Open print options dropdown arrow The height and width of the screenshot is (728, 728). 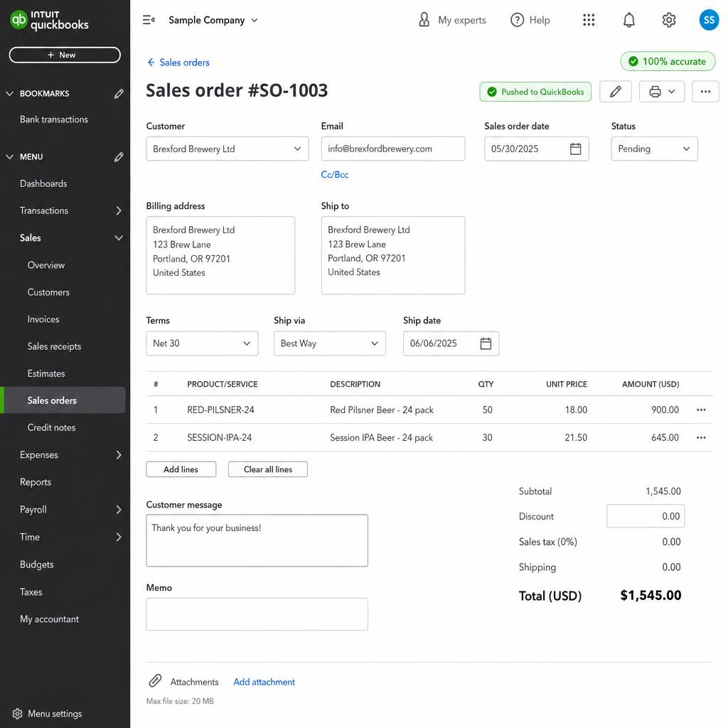pos(671,92)
